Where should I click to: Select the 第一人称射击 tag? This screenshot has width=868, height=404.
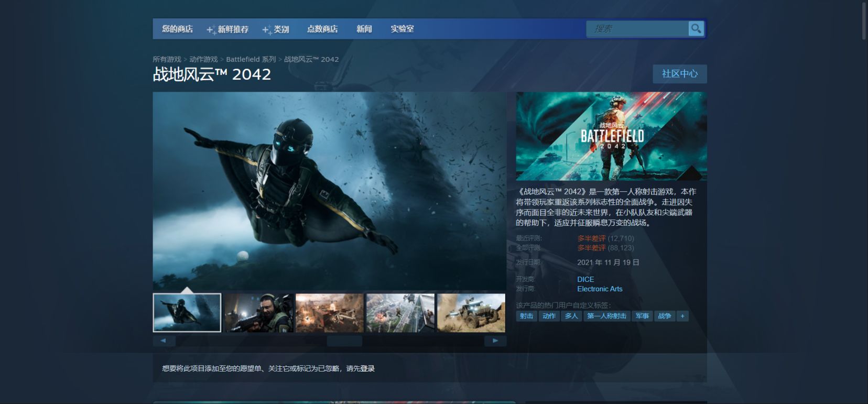pos(606,316)
